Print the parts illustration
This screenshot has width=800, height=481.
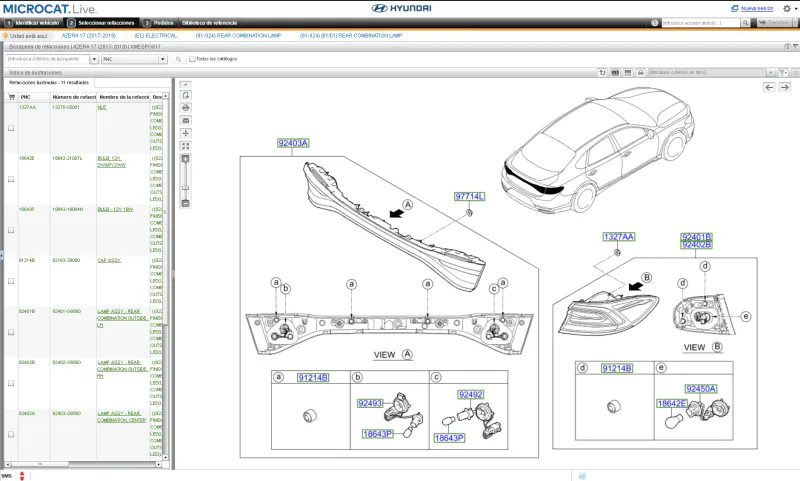coord(185,107)
